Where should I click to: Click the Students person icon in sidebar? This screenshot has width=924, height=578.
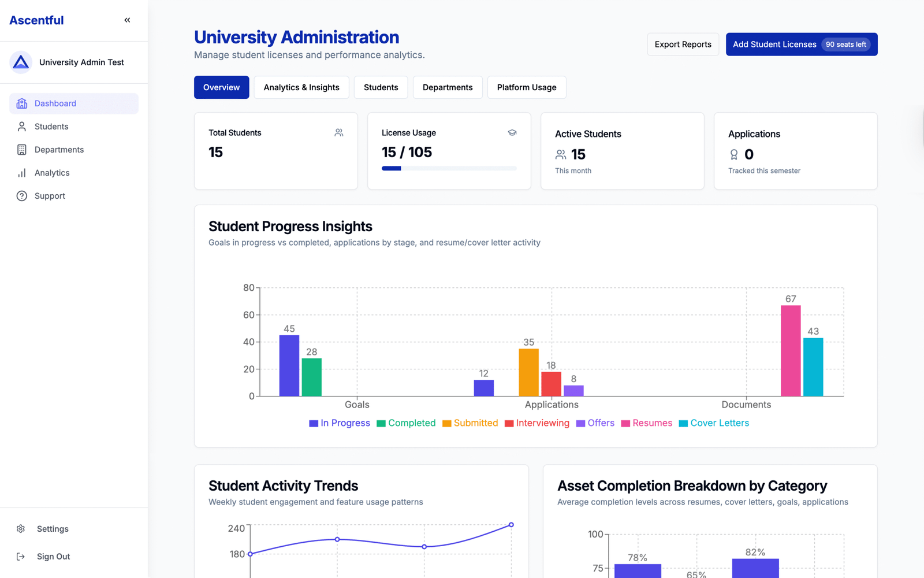point(22,127)
